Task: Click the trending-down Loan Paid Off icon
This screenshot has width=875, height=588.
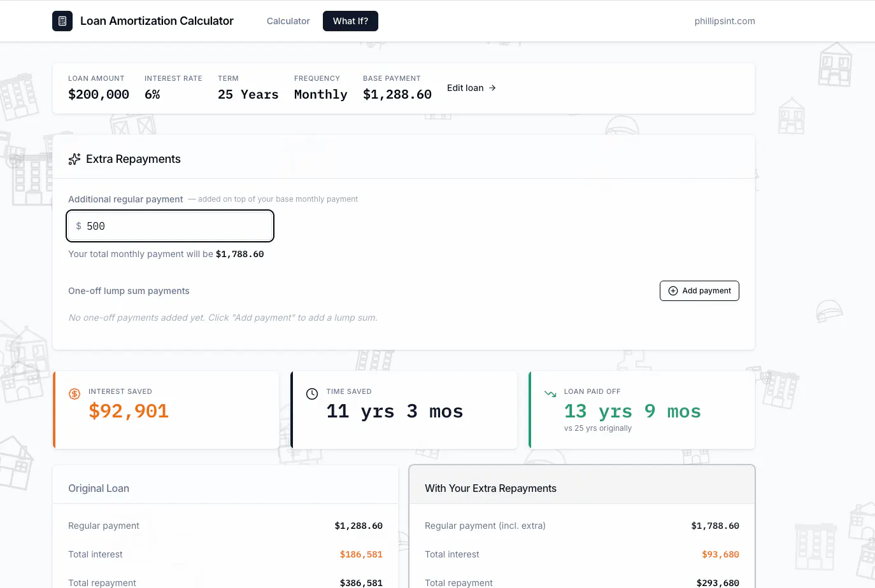Action: pos(550,394)
